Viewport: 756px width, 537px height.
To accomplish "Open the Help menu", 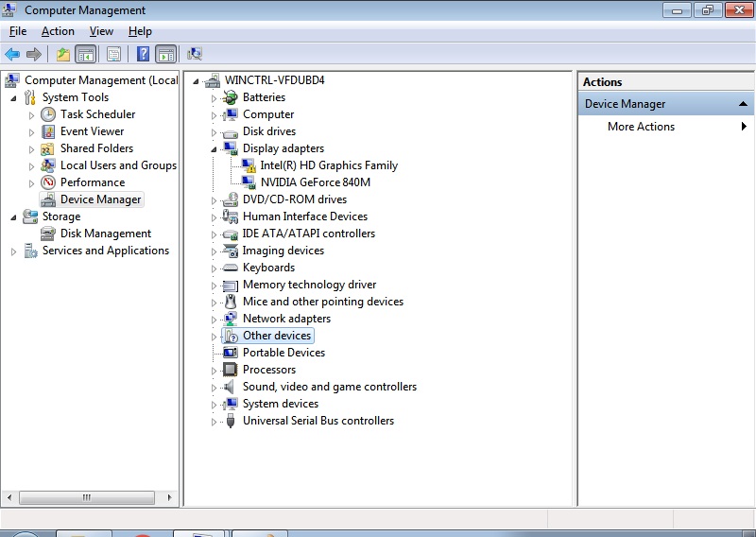I will click(140, 31).
